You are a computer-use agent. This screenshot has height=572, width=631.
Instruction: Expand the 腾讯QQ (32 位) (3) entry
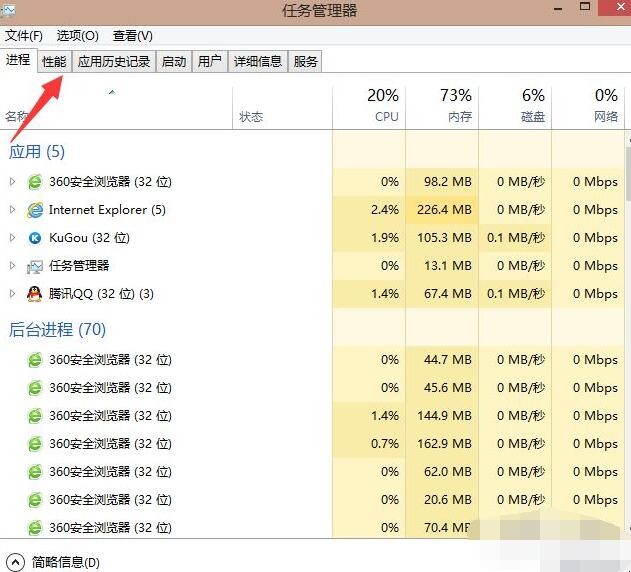pyautogui.click(x=12, y=294)
